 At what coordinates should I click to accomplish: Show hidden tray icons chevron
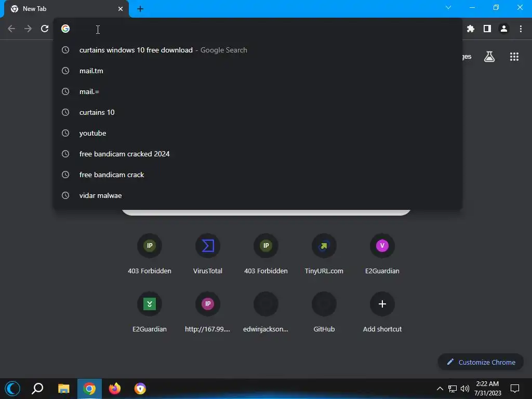tap(440, 389)
